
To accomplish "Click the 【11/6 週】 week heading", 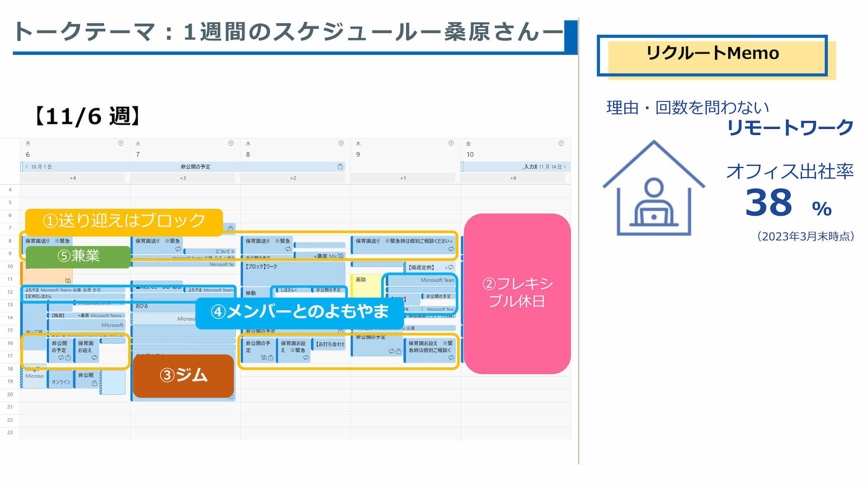I will pos(87,117).
